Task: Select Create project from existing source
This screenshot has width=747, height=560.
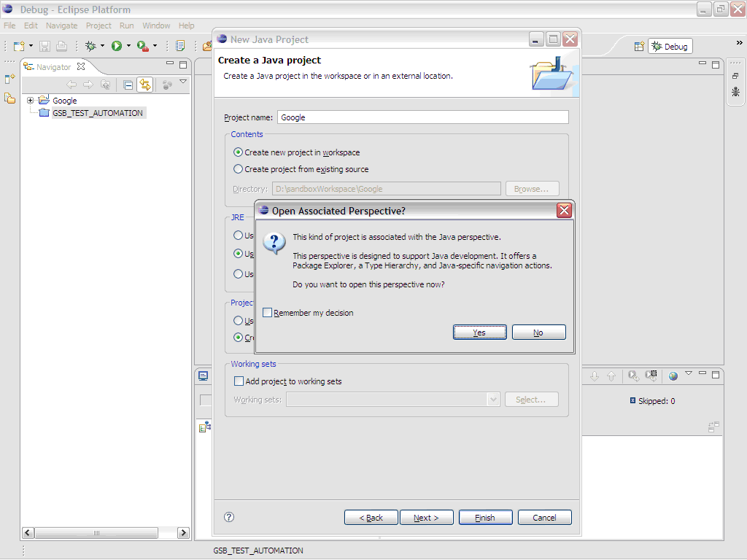Action: click(238, 169)
